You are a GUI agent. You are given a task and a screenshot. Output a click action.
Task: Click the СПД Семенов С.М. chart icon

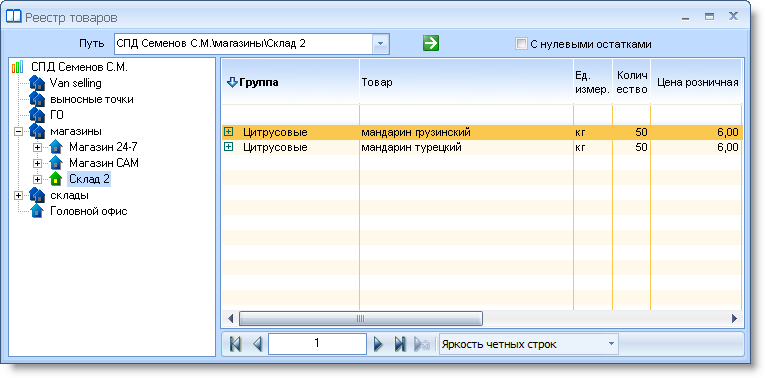click(18, 67)
